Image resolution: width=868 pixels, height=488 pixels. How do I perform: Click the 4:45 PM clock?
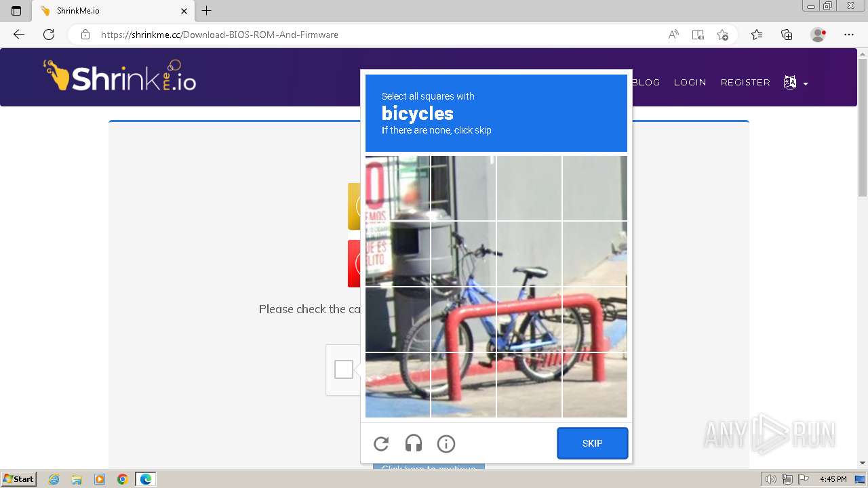click(833, 479)
